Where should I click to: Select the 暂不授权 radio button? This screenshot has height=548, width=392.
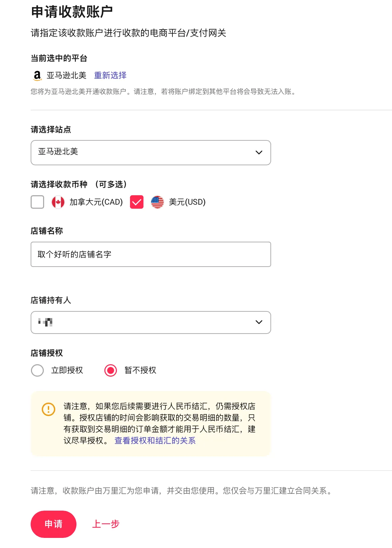click(x=110, y=370)
